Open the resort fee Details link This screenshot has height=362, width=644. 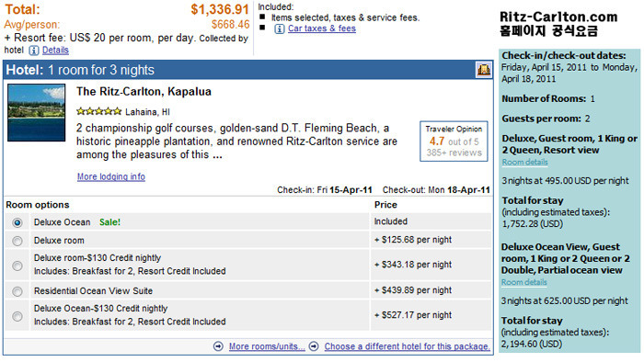coord(55,50)
